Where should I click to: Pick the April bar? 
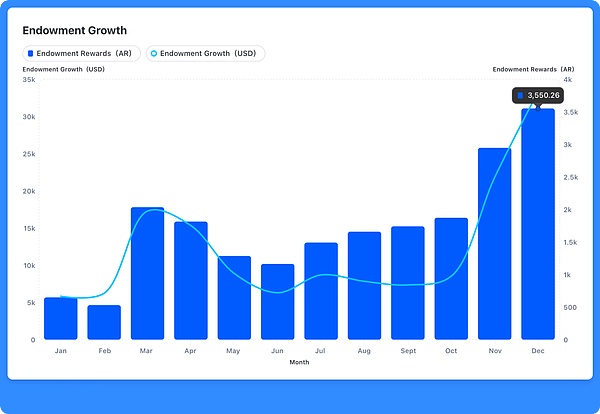191,281
